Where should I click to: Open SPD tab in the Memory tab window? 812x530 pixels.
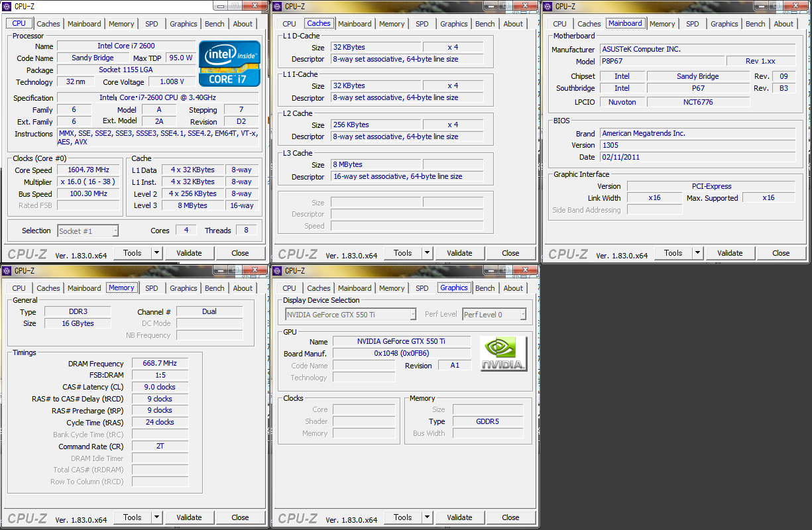[152, 288]
